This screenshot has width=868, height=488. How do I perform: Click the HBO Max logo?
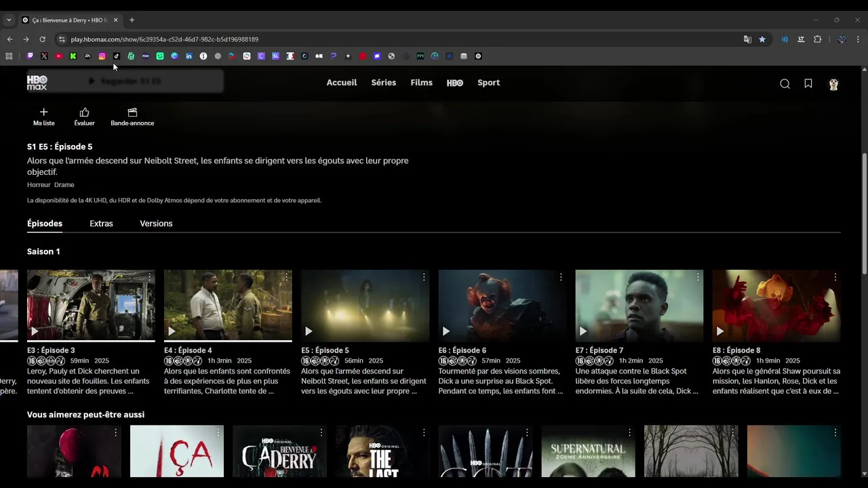37,83
